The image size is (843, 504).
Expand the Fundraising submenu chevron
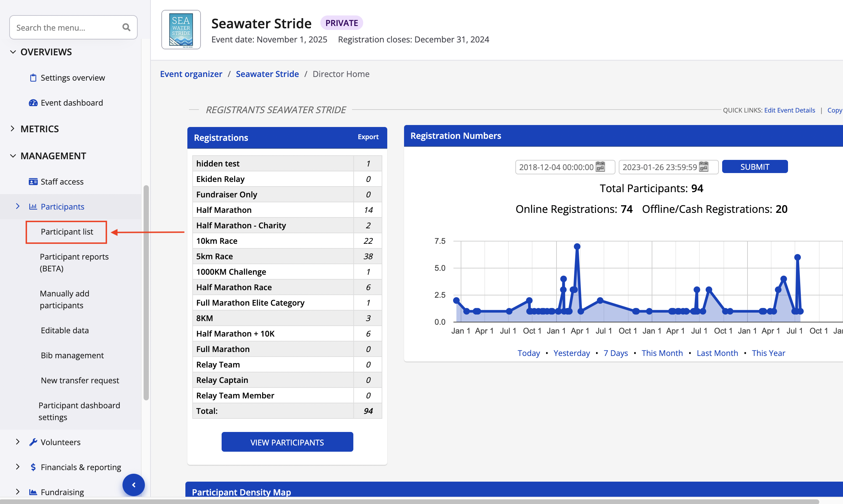[18, 491]
